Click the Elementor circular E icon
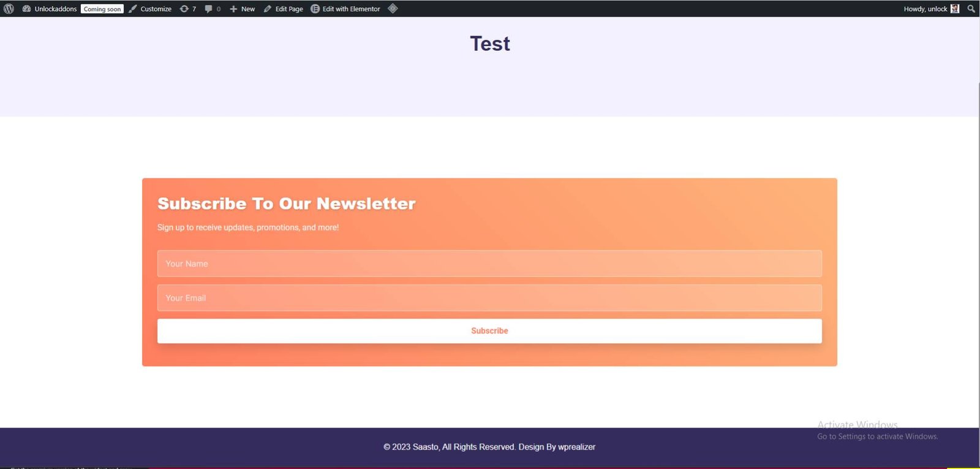The image size is (980, 469). coord(315,9)
